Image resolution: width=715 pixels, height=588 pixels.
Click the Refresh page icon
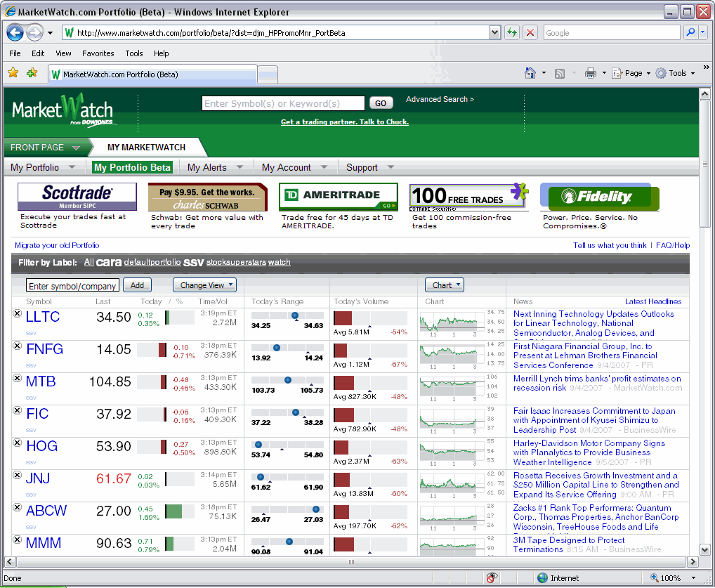tap(511, 32)
